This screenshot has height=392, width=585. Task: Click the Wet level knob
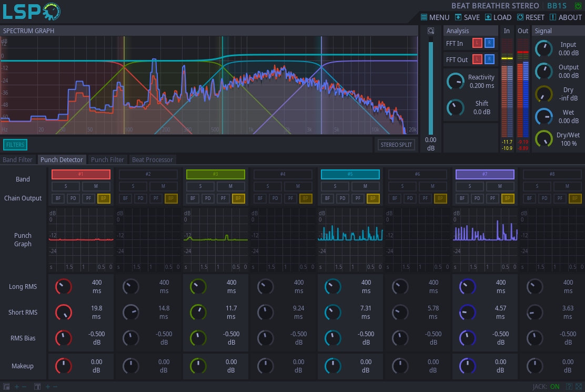point(544,117)
